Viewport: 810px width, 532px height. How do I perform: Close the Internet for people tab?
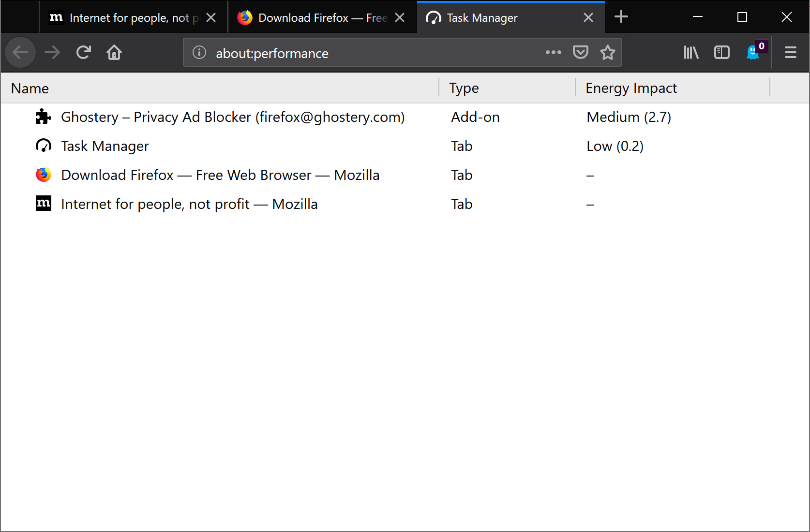tap(211, 17)
